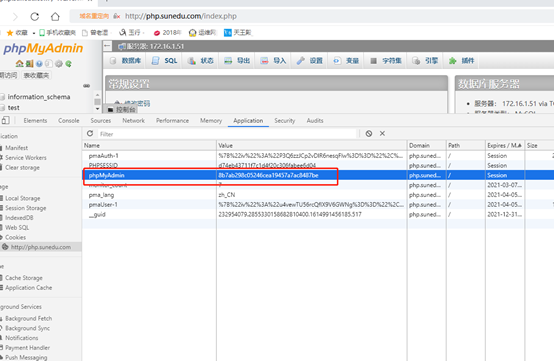Click the inspect element icon in DevTools

tap(5, 120)
